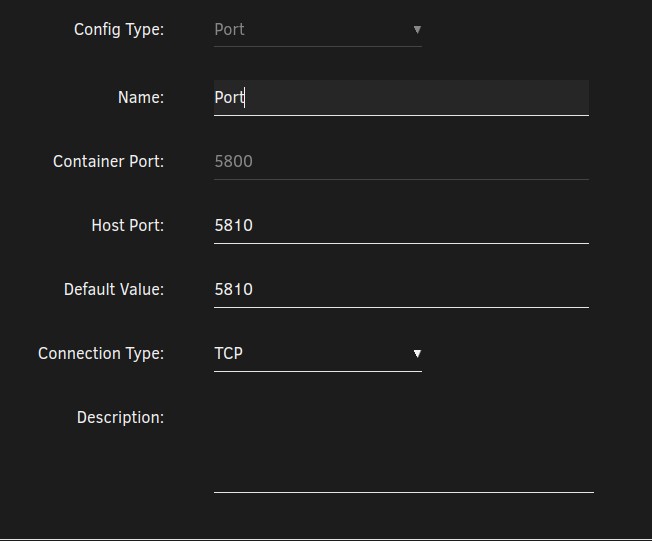Open the Config Type dropdown arrow

[x=417, y=30]
